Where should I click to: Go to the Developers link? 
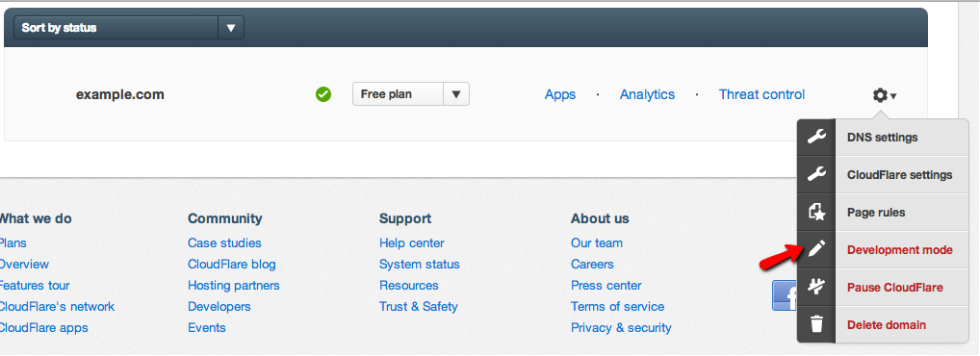[219, 307]
